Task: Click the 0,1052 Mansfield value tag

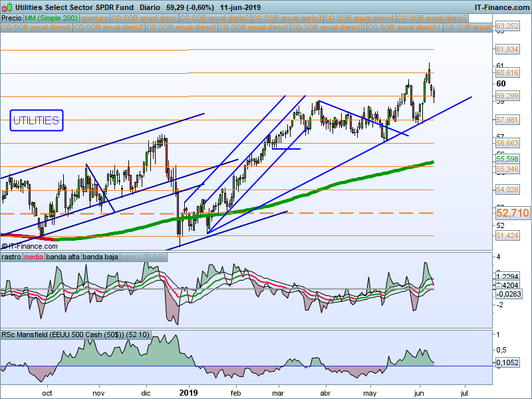Action: tap(507, 362)
